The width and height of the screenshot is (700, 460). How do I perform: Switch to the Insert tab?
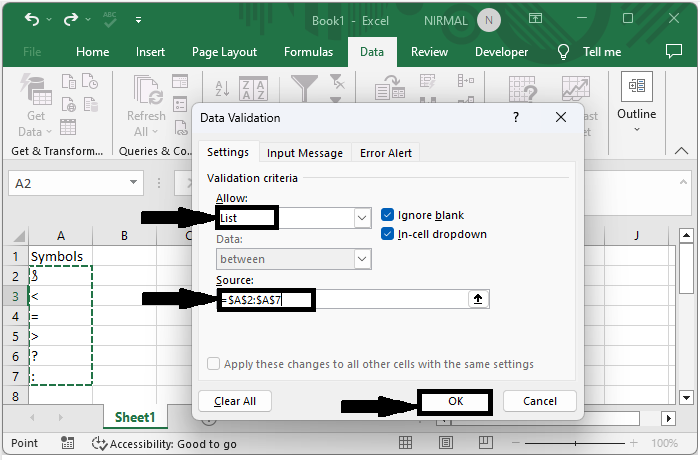coord(150,52)
